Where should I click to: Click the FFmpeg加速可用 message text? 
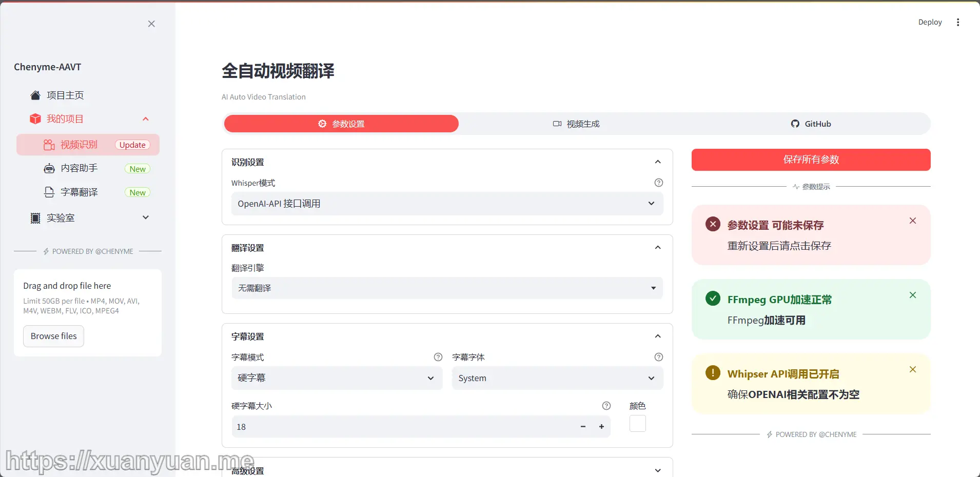pyautogui.click(x=767, y=321)
